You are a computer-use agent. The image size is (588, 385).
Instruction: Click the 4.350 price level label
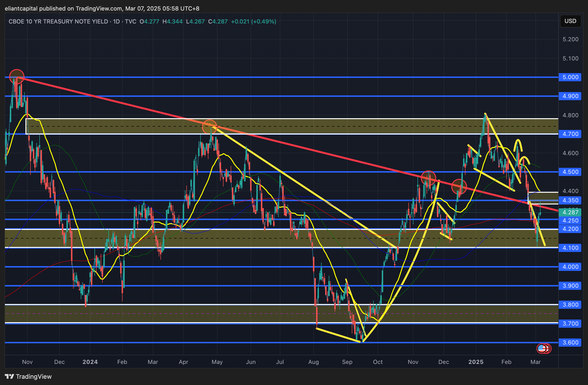(x=570, y=200)
